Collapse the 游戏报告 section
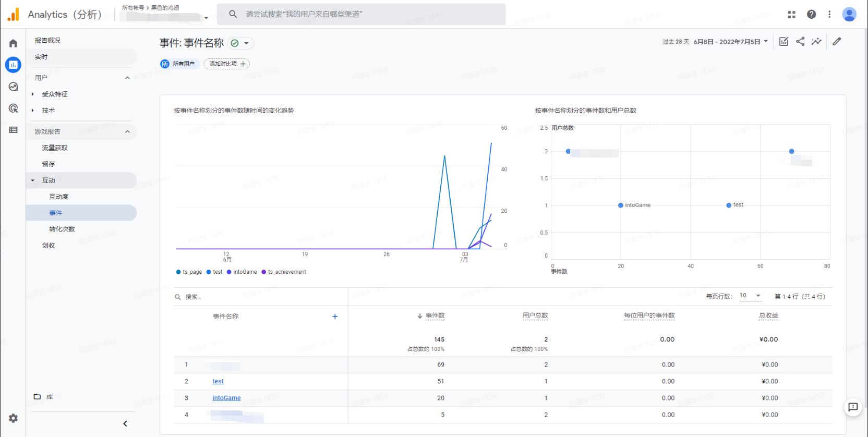868x437 pixels. tap(127, 131)
